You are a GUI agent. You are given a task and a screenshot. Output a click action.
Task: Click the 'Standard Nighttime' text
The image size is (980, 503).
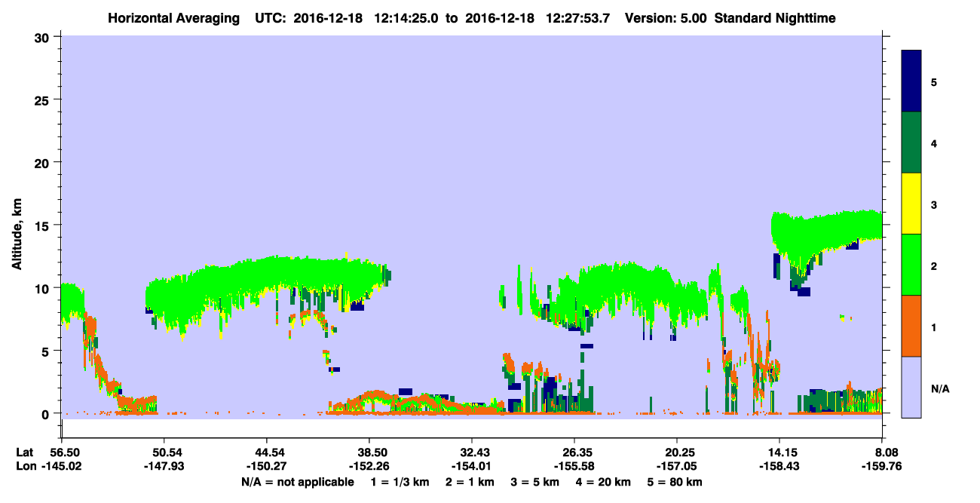pos(774,17)
